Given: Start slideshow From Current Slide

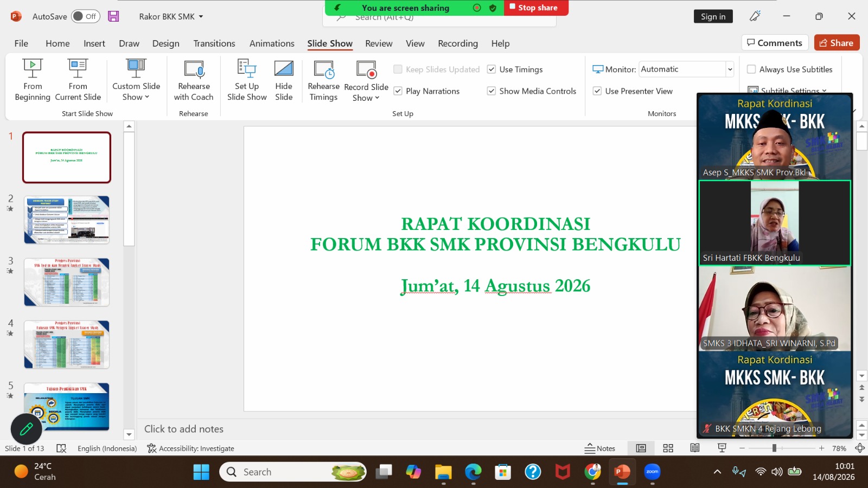Looking at the screenshot, I should click(x=78, y=80).
